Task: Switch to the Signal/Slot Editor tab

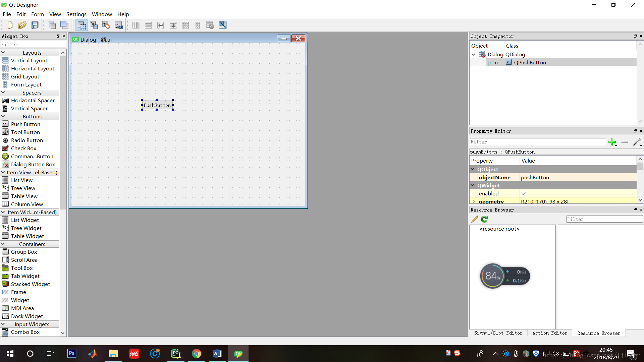Action: pos(498,333)
